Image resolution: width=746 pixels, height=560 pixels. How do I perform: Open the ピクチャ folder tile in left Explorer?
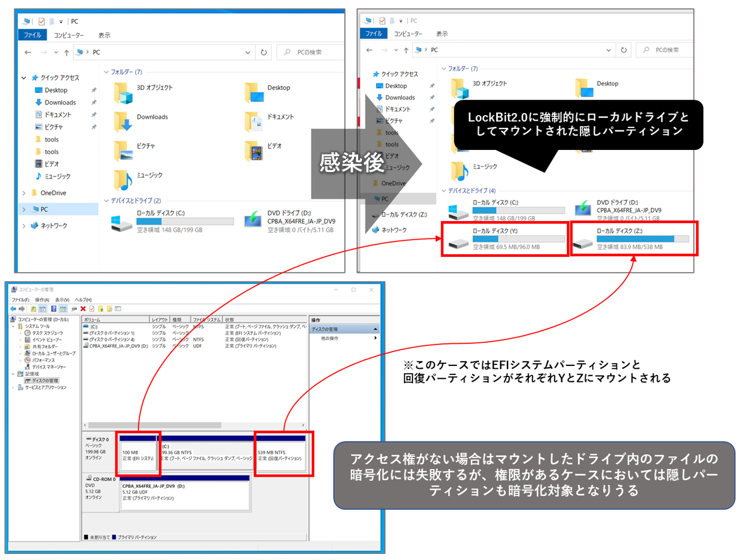tap(135, 151)
